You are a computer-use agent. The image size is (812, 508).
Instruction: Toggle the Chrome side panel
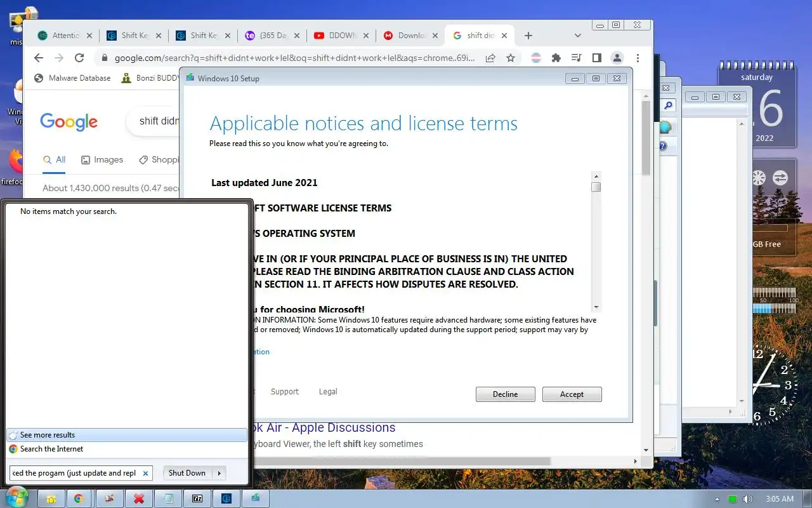pos(597,58)
